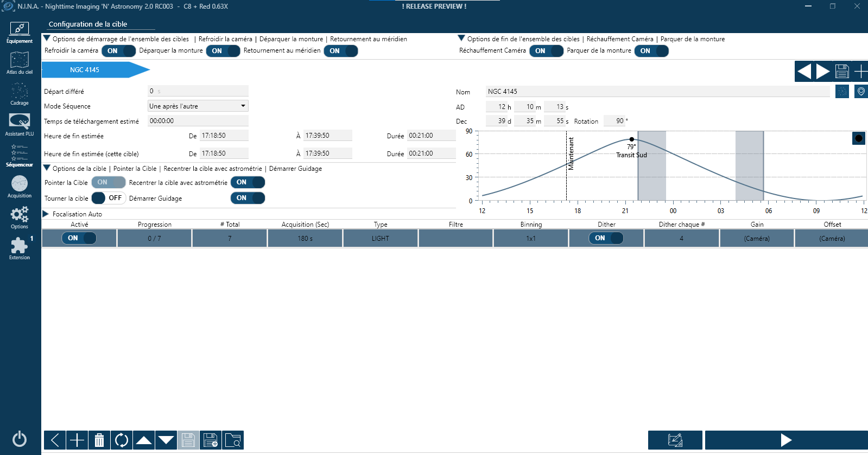Click the edit sequence icon button at bottom right
The image size is (868, 455).
(675, 440)
